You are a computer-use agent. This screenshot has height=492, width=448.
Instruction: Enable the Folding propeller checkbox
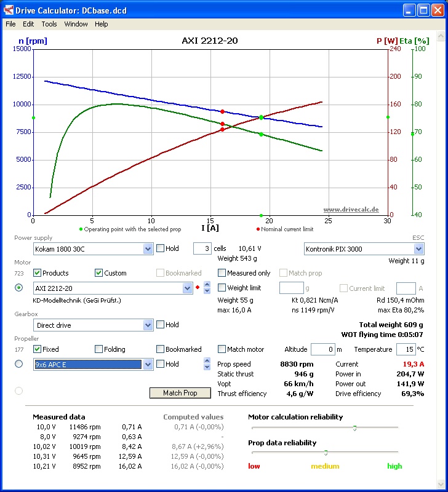(99, 349)
